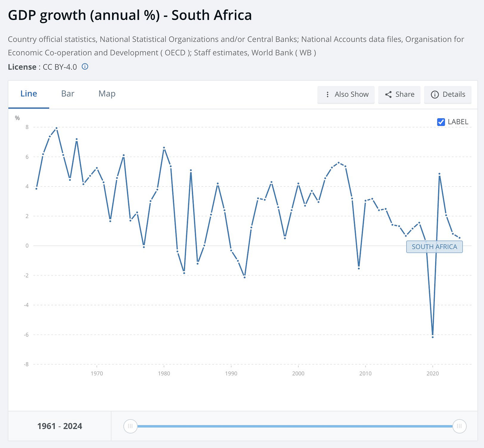This screenshot has height=448, width=484.
Task: Open the Also Show dropdown
Action: click(346, 95)
